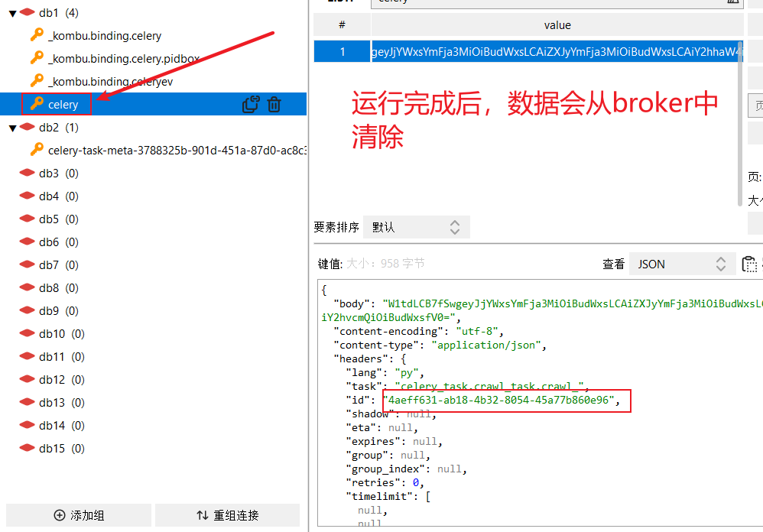Viewport: 763px width, 532px height.
Task: Click the "lang": "py" line
Action: click(385, 373)
